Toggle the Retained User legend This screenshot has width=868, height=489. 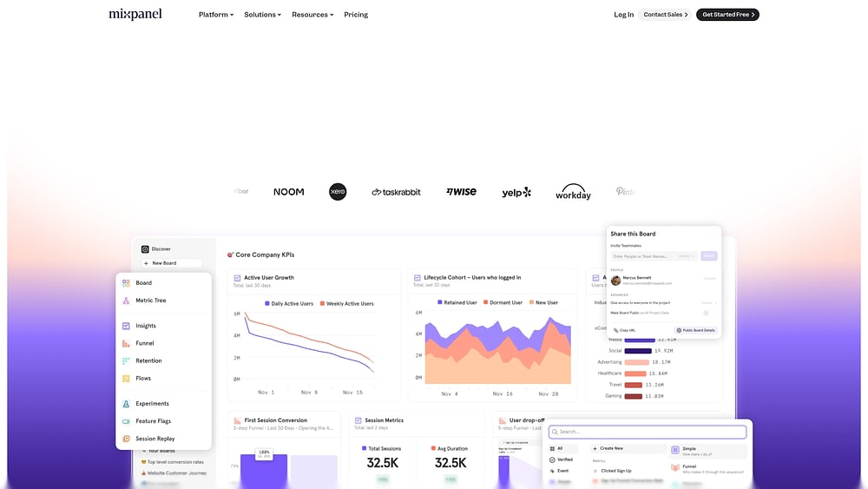[457, 303]
